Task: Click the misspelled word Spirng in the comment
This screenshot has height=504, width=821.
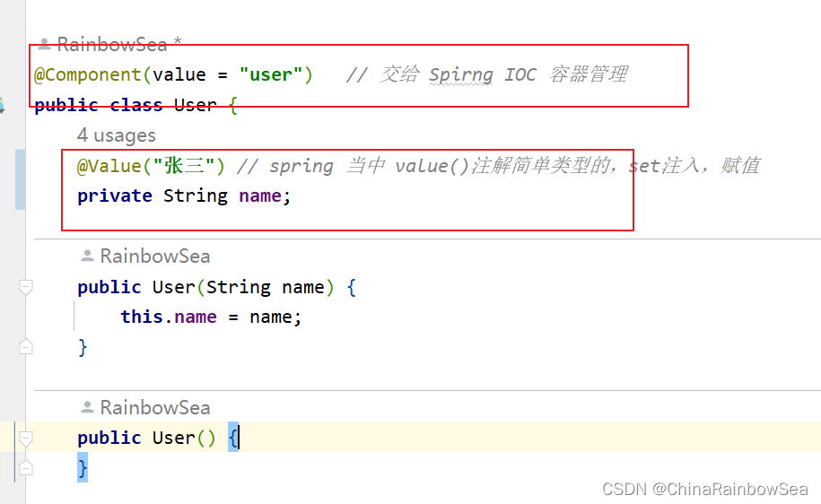Action: coord(461,74)
